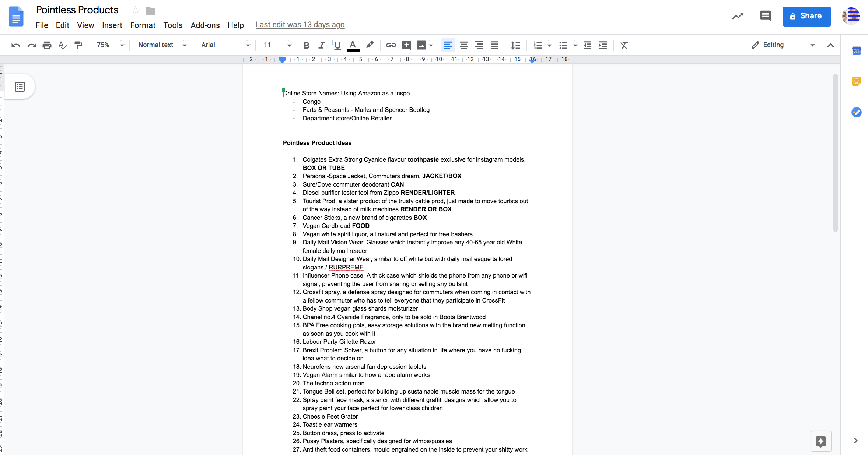Click the misspelled word RURPREME
The width and height of the screenshot is (868, 455).
coord(346,267)
